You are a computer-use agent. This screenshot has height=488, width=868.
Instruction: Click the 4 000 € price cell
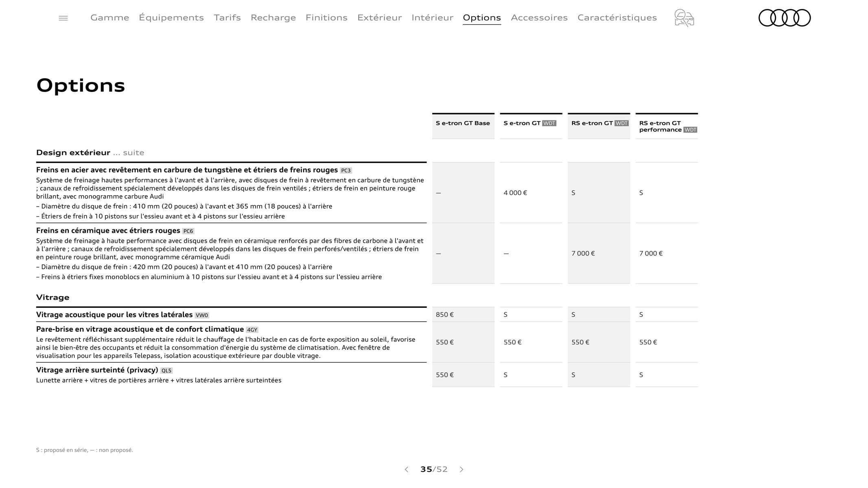click(531, 193)
